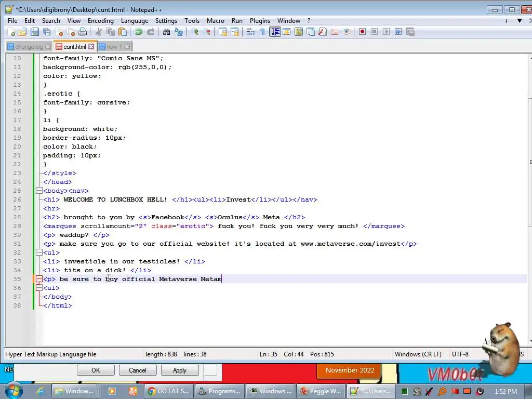
Task: Switch to Chrome GO EAT S... taskbar item
Action: [169, 391]
